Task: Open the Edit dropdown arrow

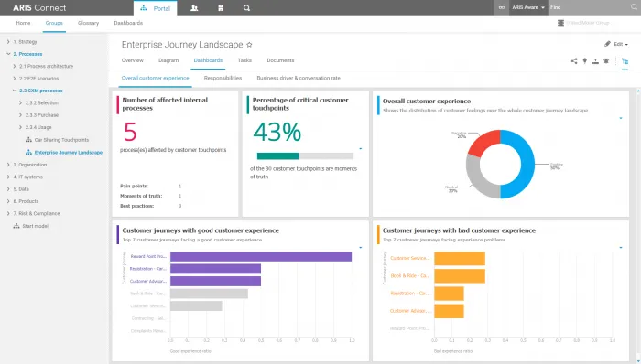Action: 626,45
